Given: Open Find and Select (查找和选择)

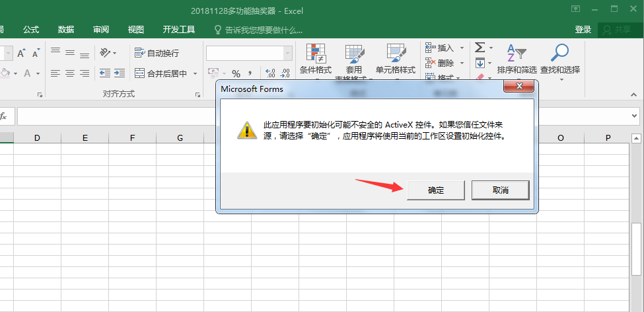Looking at the screenshot, I should click(x=560, y=60).
